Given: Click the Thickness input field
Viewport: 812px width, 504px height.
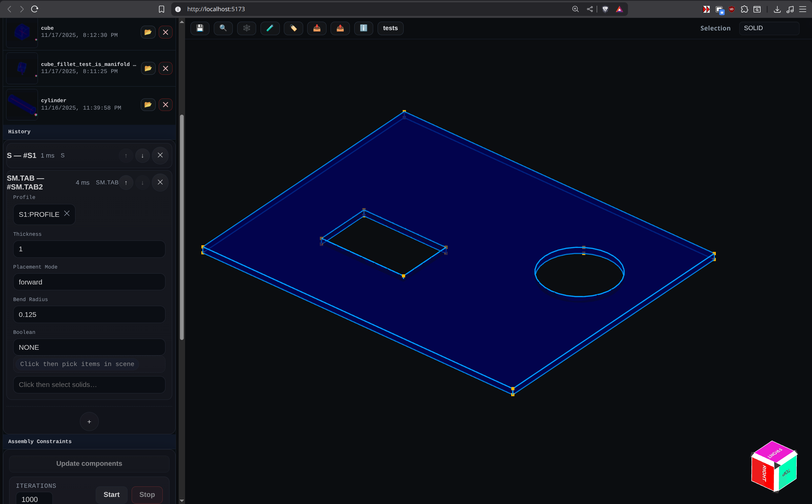Looking at the screenshot, I should tap(89, 249).
